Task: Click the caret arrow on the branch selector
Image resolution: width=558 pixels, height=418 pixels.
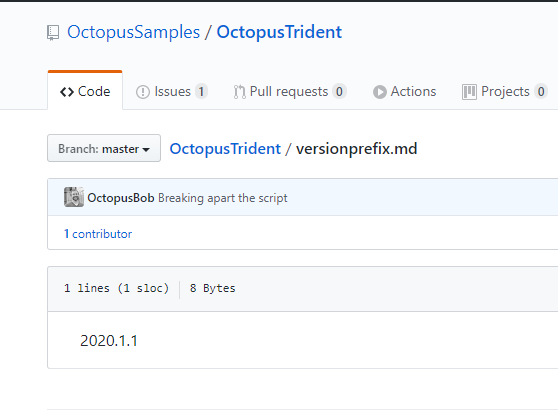Action: point(146,150)
